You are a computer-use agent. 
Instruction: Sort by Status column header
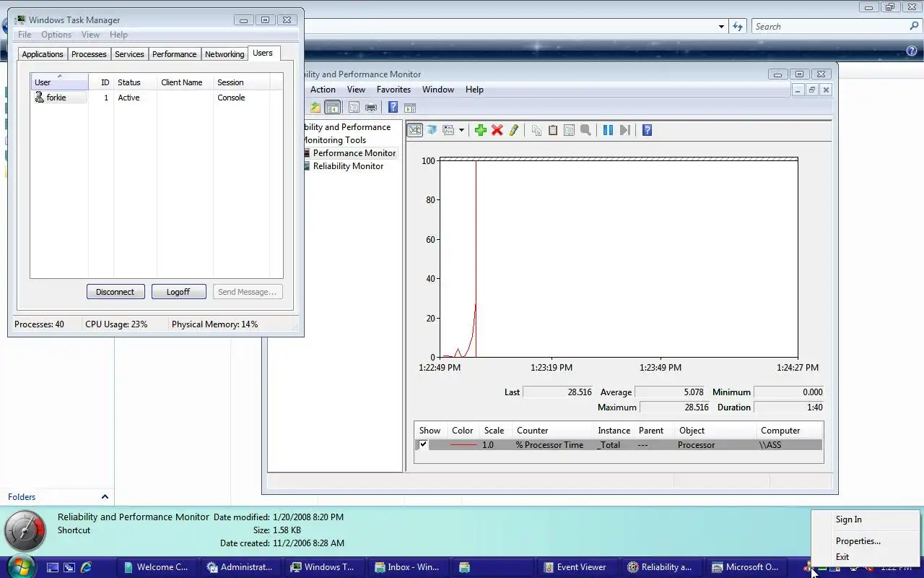(135, 82)
